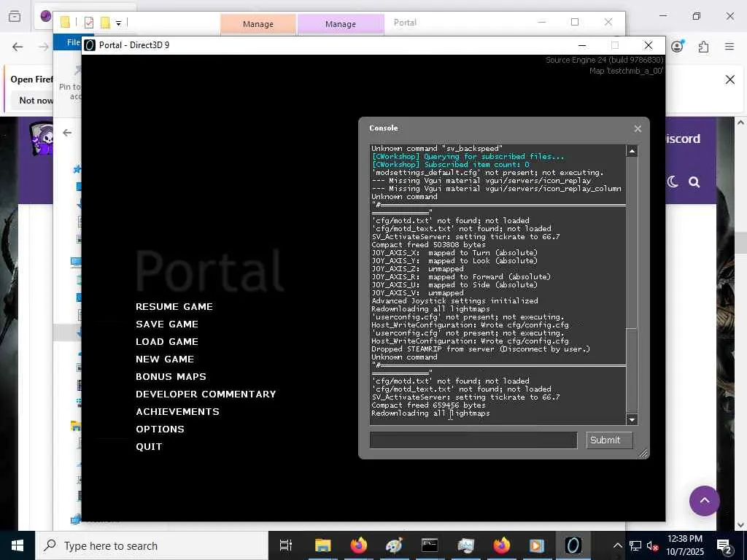
Task: Click the console resize grip corner
Action: click(643, 453)
